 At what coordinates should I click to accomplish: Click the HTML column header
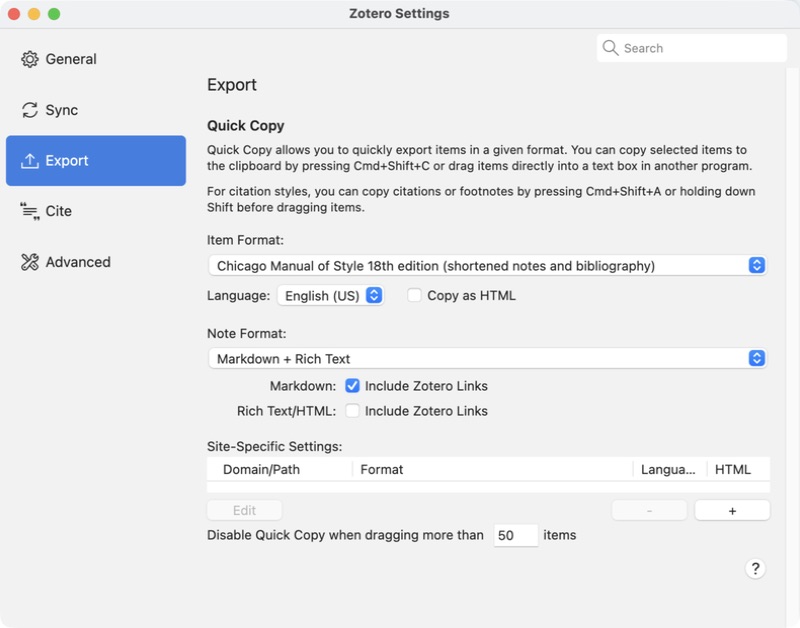(x=738, y=469)
